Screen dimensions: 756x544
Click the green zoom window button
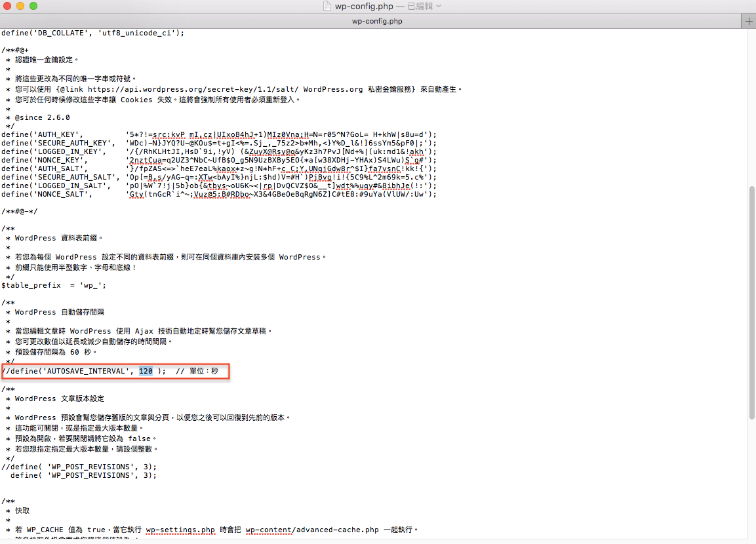[x=33, y=6]
